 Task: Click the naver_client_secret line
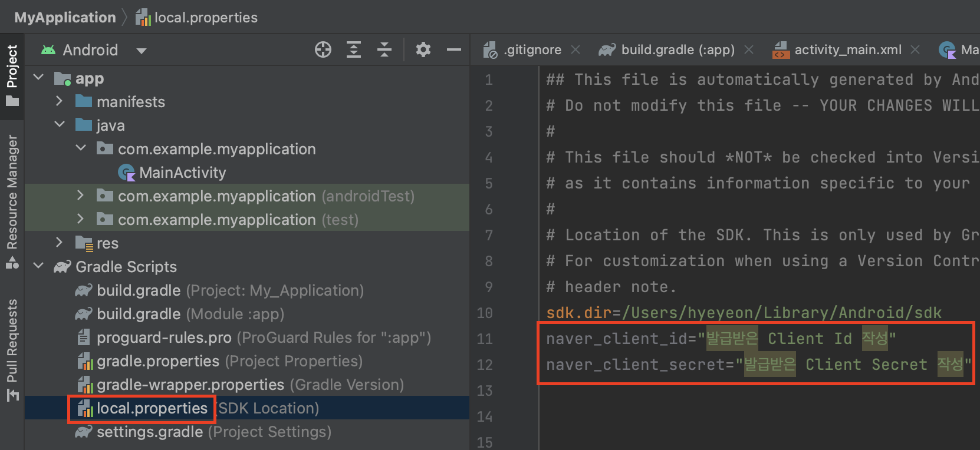point(759,365)
